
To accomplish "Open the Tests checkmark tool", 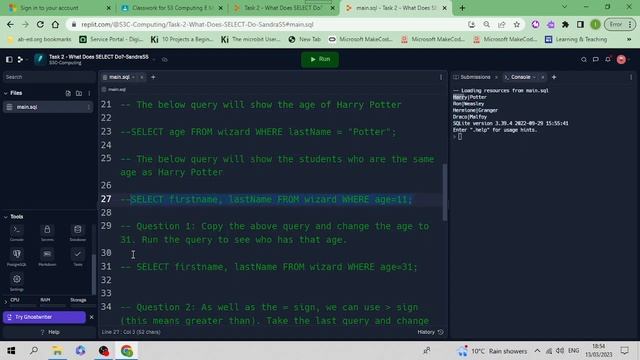I will point(78,258).
